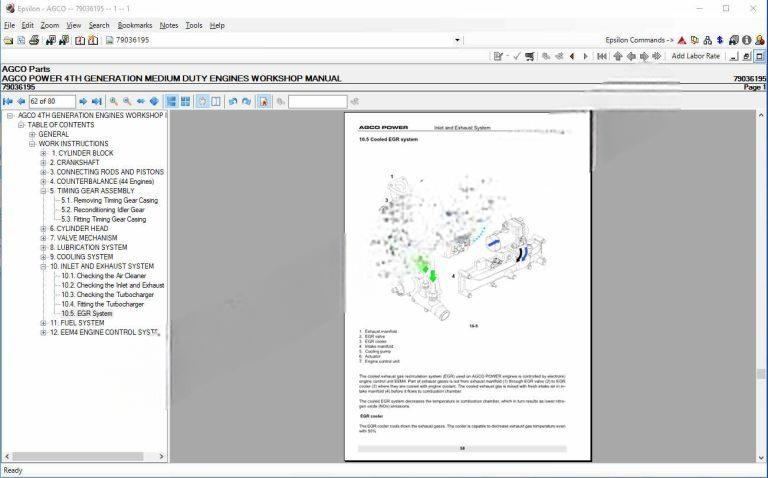Click the right triangle forward arrow

pos(585,56)
